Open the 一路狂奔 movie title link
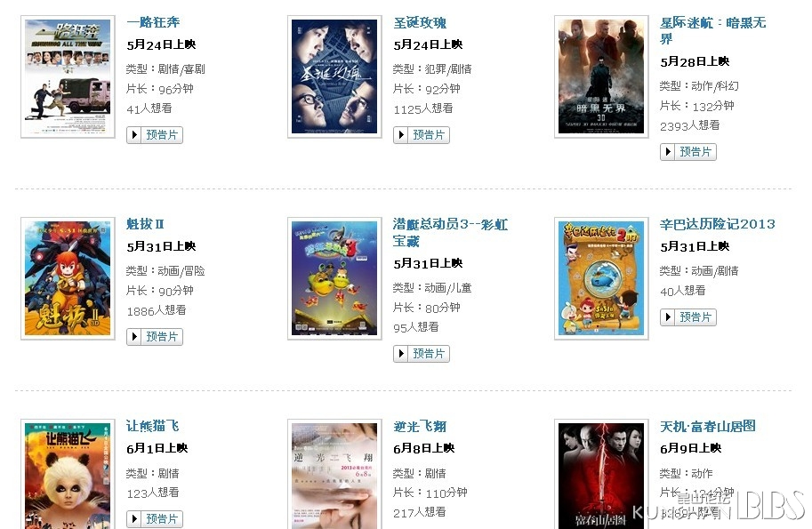Screen dimensions: 812x529 pos(153,22)
